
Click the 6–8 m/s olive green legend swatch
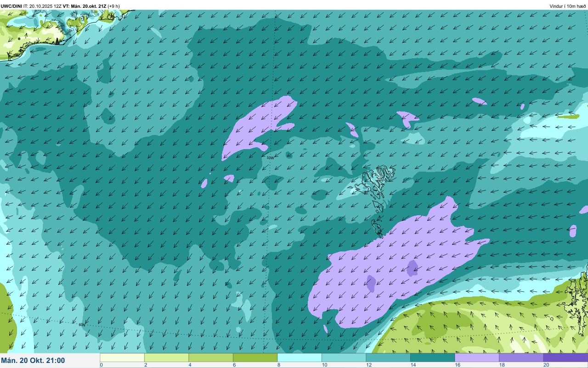(255, 357)
